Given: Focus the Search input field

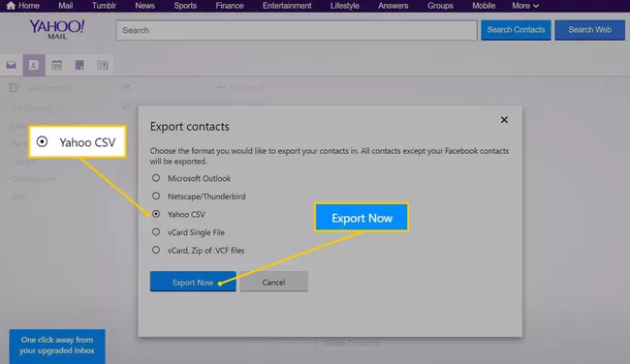Looking at the screenshot, I should click(297, 31).
